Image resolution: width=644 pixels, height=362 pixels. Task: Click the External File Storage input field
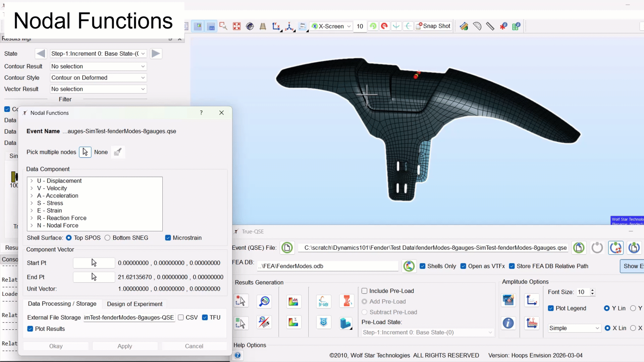point(129,317)
